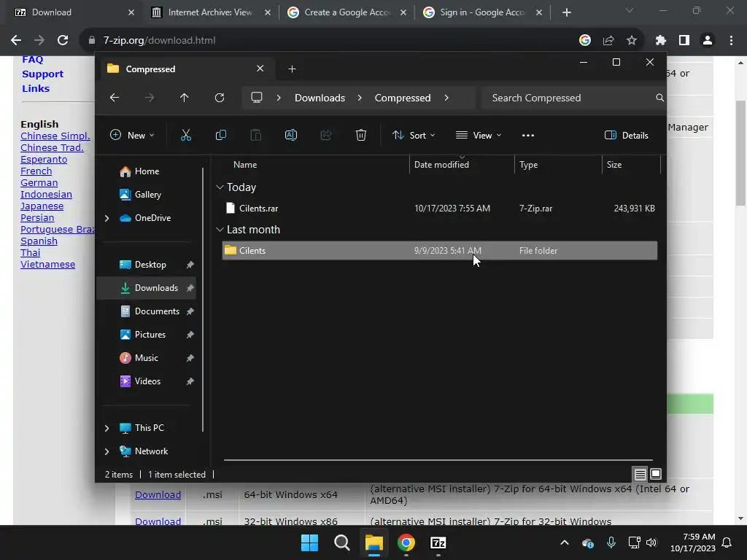Click the Google icon in Chrome address bar
Viewport: 747px width, 560px height.
coord(585,41)
